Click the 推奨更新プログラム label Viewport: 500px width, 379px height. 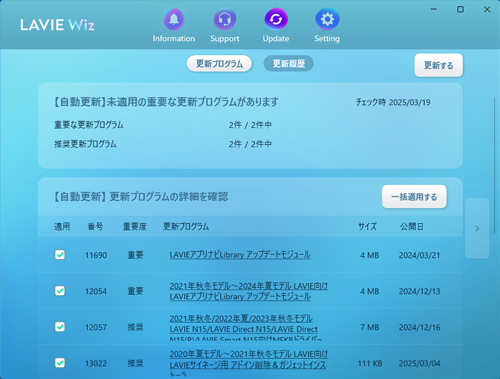[85, 144]
